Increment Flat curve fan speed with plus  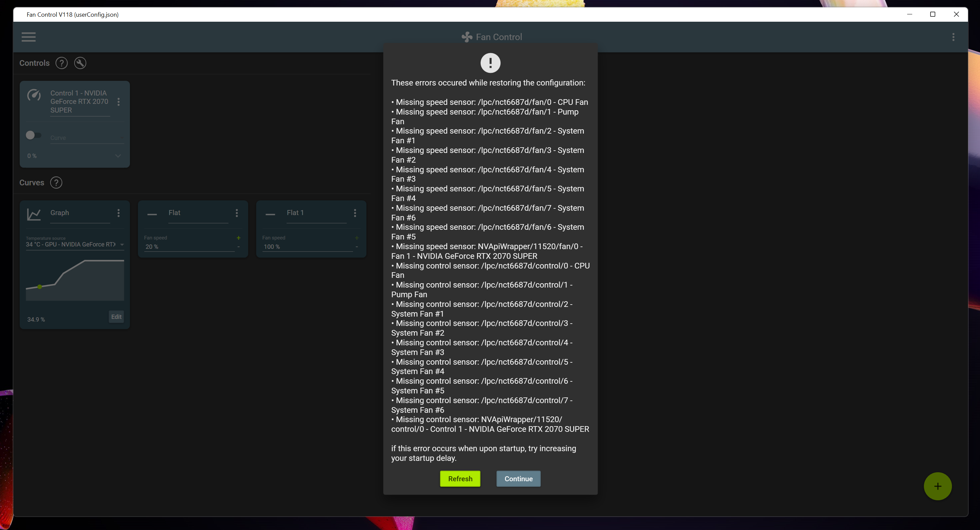coord(238,237)
